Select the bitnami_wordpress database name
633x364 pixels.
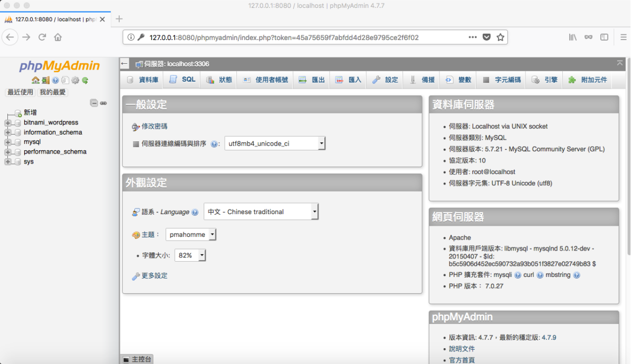point(51,122)
